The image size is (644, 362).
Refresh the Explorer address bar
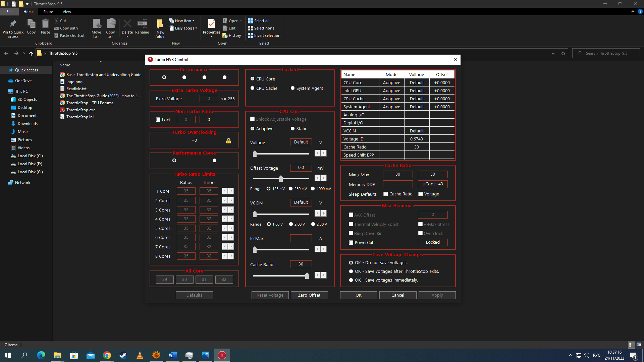[x=563, y=53]
